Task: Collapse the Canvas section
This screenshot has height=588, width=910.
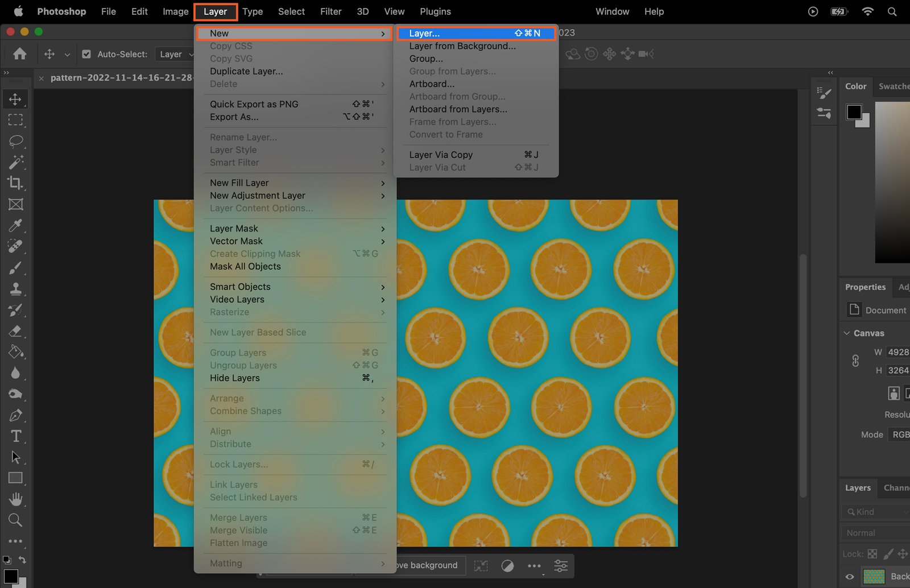Action: click(847, 333)
